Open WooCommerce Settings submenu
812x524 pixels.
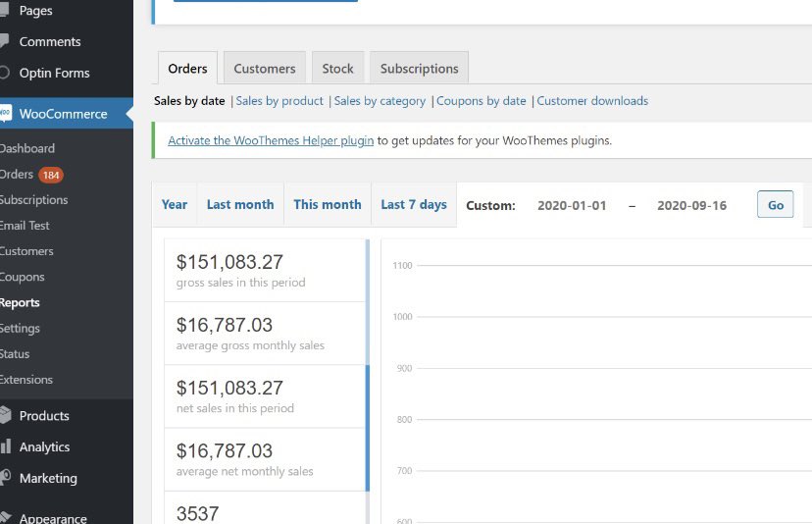[x=20, y=328]
